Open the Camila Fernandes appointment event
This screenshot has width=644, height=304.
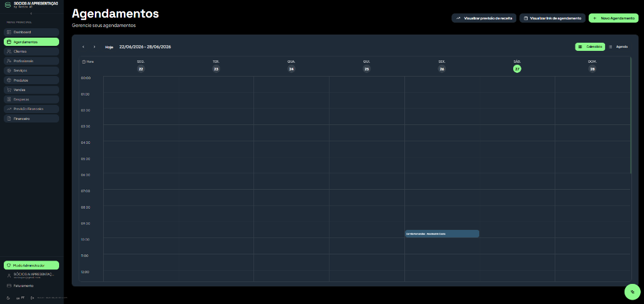pyautogui.click(x=442, y=234)
